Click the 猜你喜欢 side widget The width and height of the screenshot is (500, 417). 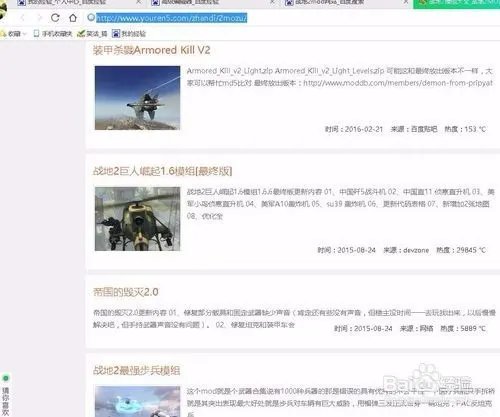pyautogui.click(x=6, y=396)
